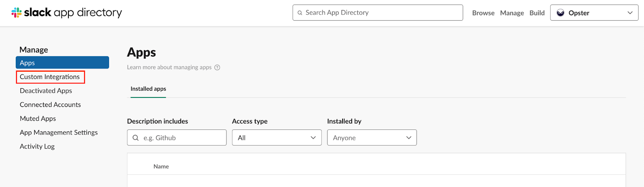
Task: Open the Access type All dropdown
Action: click(277, 137)
